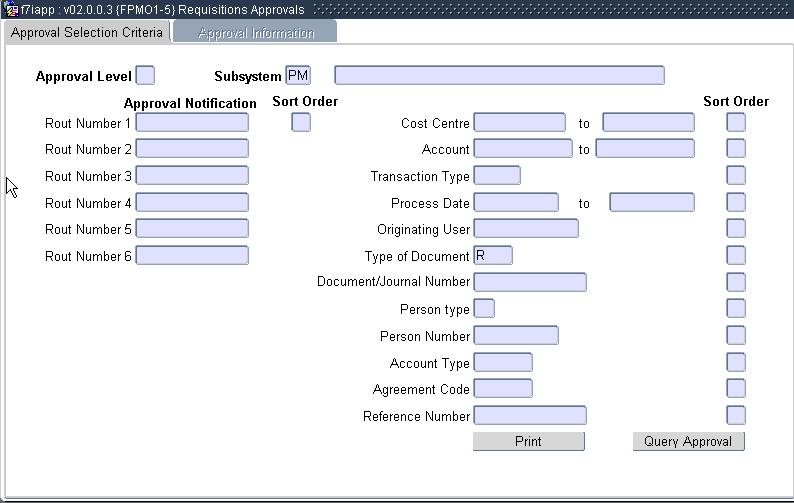Screen dimensions: 794x503
Task: Click Sort Order box for Account Type row
Action: [x=736, y=363]
